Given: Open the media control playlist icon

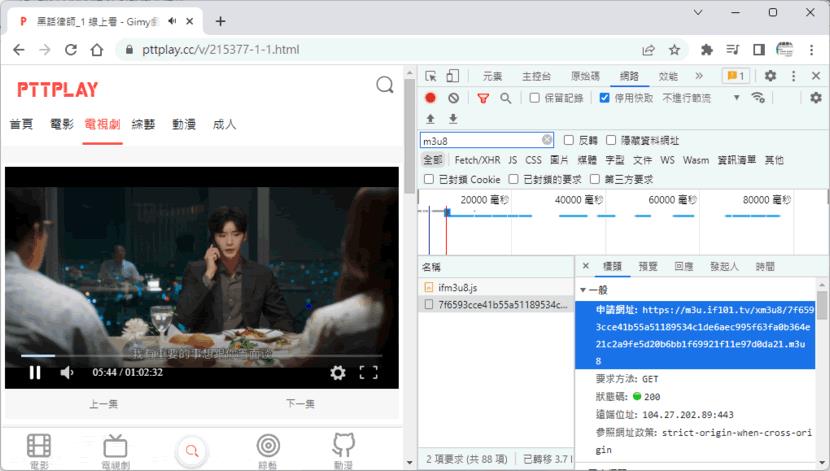Looking at the screenshot, I should click(x=733, y=50).
